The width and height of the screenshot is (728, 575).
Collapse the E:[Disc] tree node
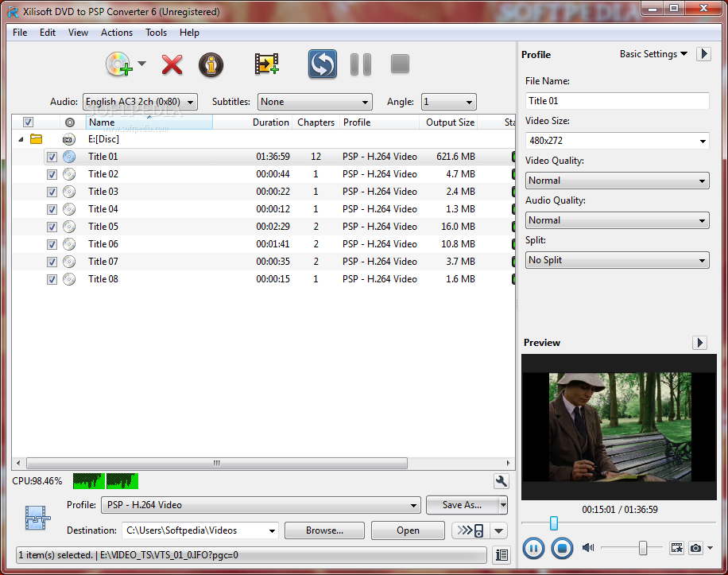point(21,139)
